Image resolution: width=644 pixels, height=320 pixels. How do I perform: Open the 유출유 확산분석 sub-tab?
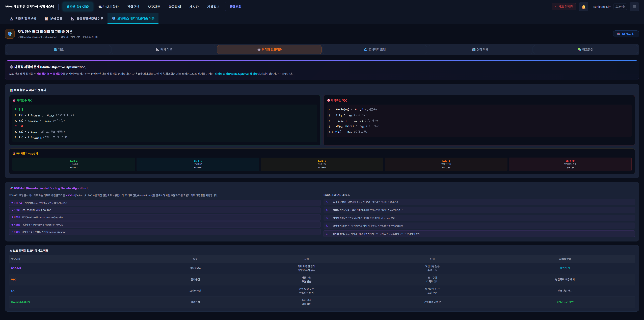tap(23, 19)
